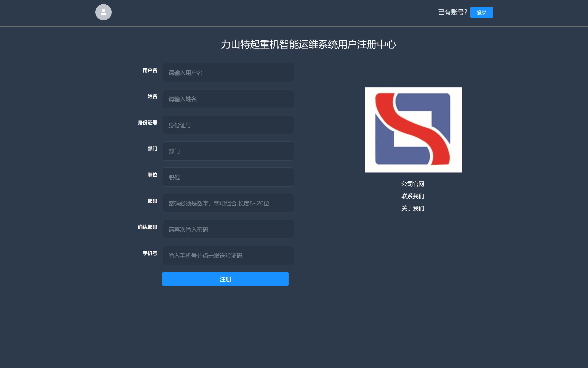The image size is (588, 368).
Task: Click the page title heading text
Action: click(x=308, y=45)
